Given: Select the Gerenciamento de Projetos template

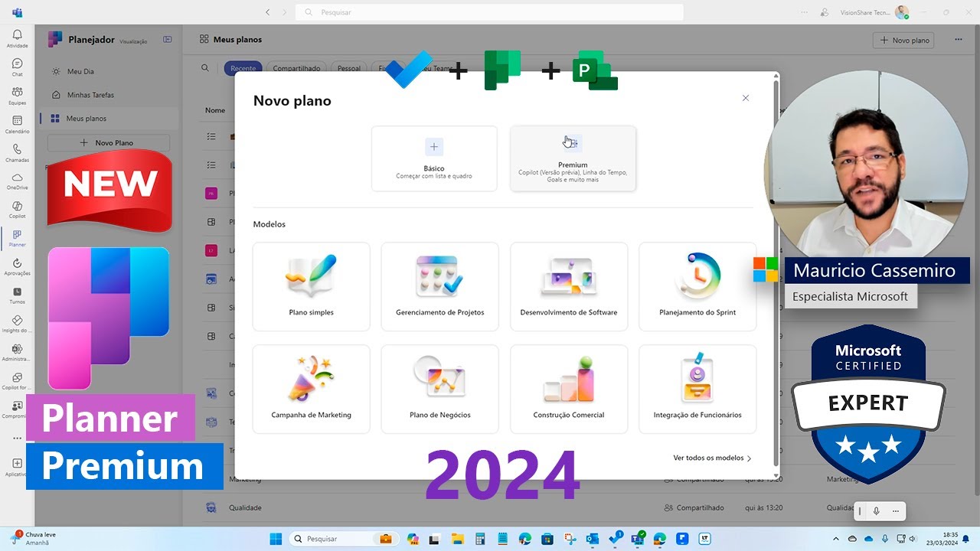Looking at the screenshot, I should [x=439, y=286].
